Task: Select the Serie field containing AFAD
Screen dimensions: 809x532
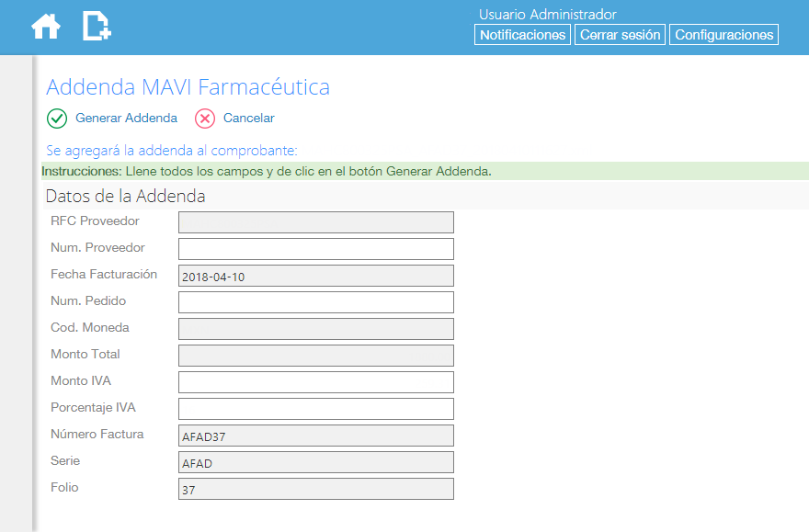Action: click(x=315, y=462)
